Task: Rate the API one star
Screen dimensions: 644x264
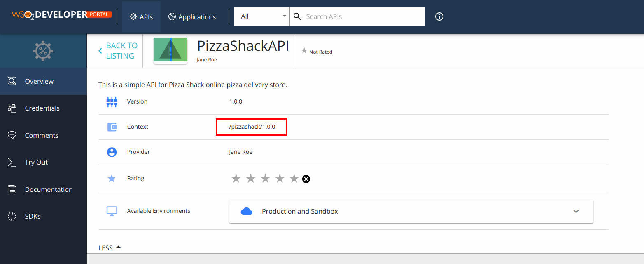Action: pyautogui.click(x=236, y=179)
